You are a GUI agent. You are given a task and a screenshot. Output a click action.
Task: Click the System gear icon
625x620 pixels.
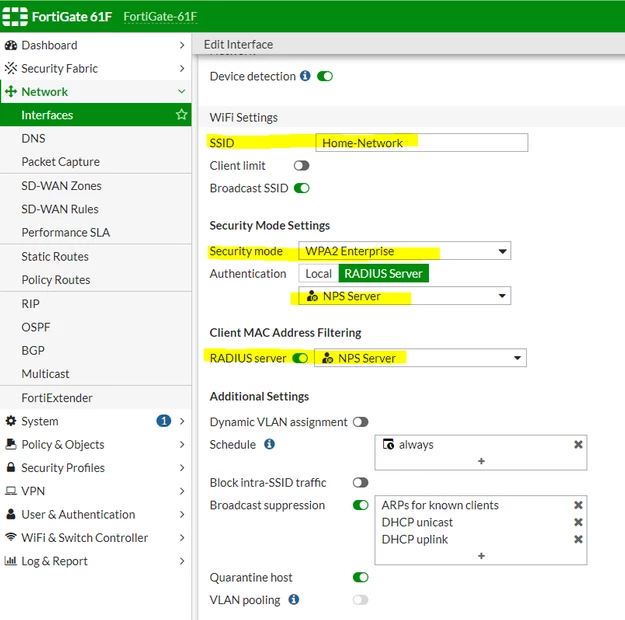11,421
